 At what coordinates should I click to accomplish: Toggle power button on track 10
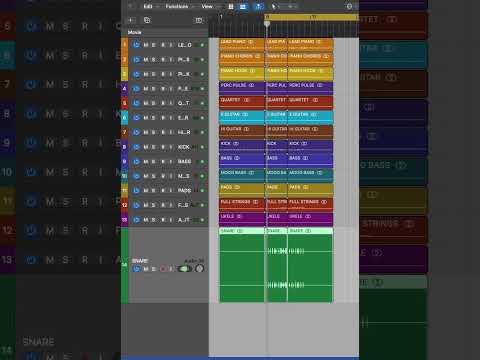point(136,176)
